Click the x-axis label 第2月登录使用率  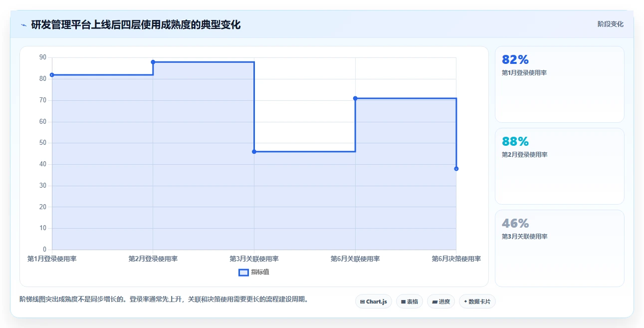click(153, 259)
